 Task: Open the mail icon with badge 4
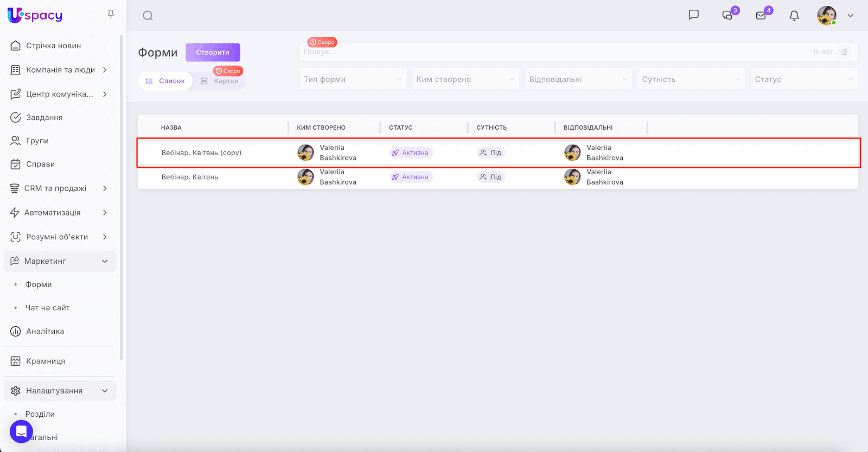(x=761, y=15)
